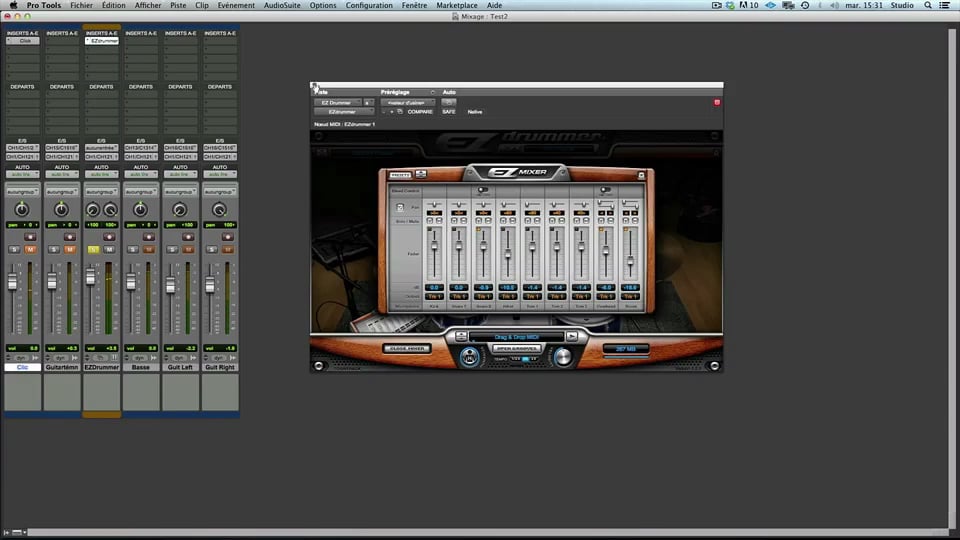The height and width of the screenshot is (540, 960).
Task: Open plugin track selector EZ Drummer
Action: pos(337,103)
